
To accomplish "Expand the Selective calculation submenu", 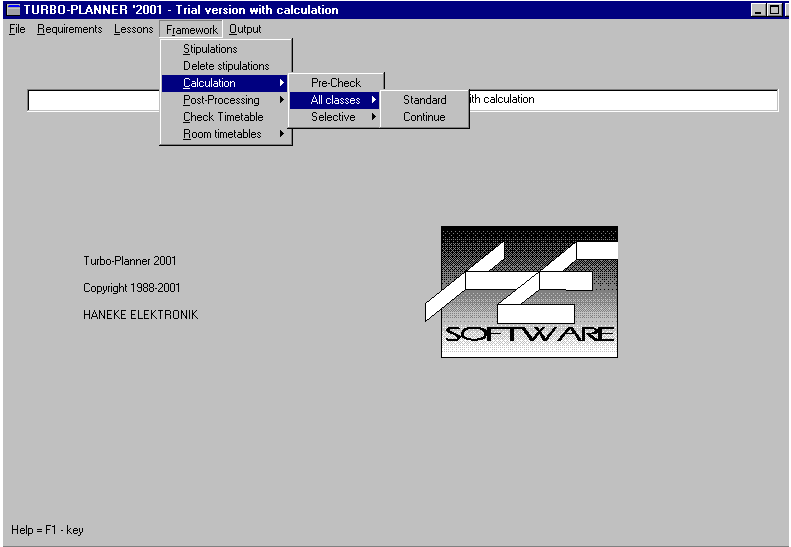I will coord(335,117).
